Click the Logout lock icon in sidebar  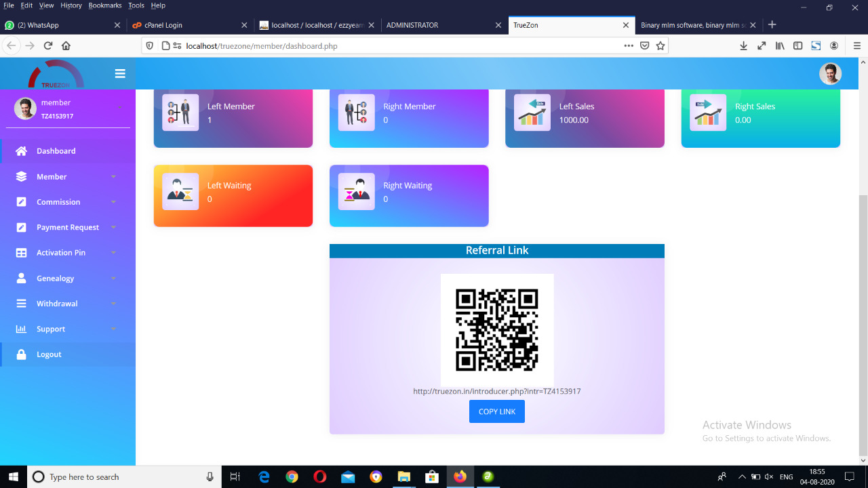(21, 354)
